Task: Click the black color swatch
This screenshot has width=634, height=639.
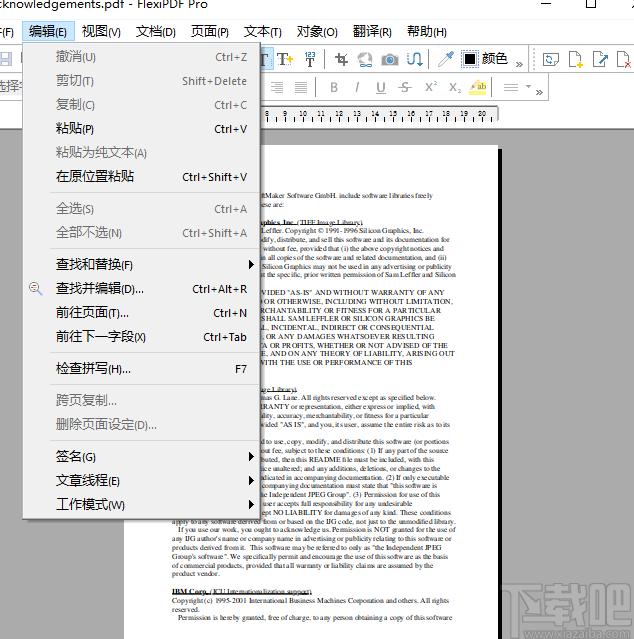Action: 469,59
